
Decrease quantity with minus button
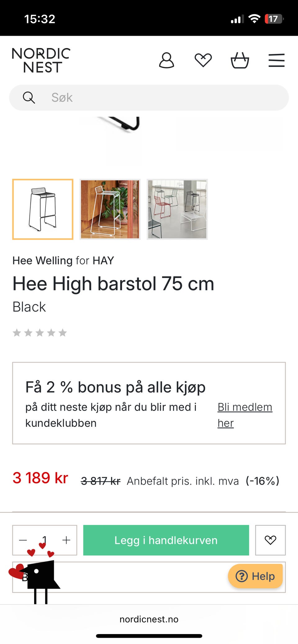point(23,540)
